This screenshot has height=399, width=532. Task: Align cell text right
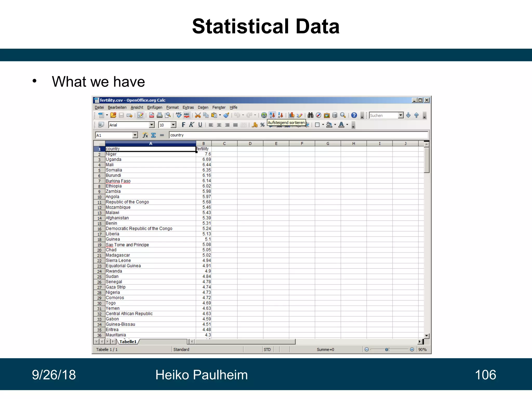click(227, 125)
